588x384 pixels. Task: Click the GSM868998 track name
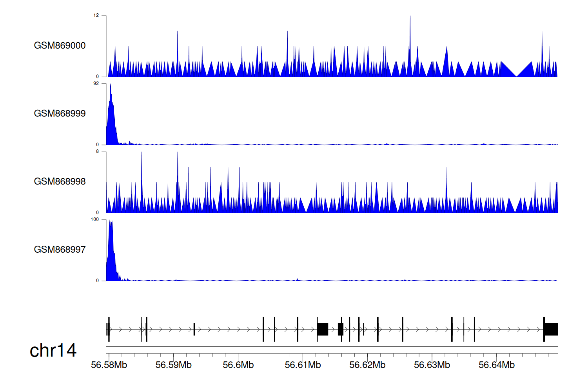click(60, 181)
